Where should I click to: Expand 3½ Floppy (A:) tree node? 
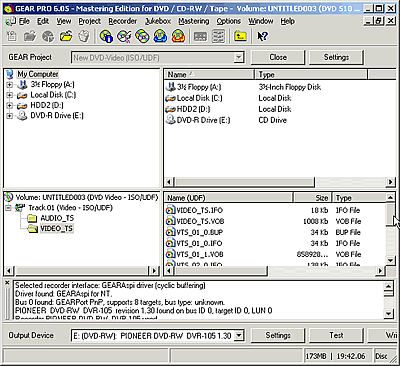click(10, 85)
